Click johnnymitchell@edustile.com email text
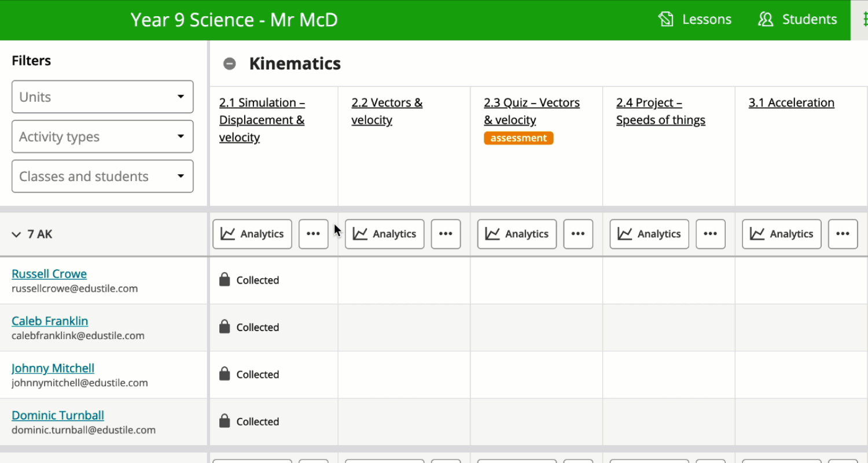 click(x=80, y=383)
